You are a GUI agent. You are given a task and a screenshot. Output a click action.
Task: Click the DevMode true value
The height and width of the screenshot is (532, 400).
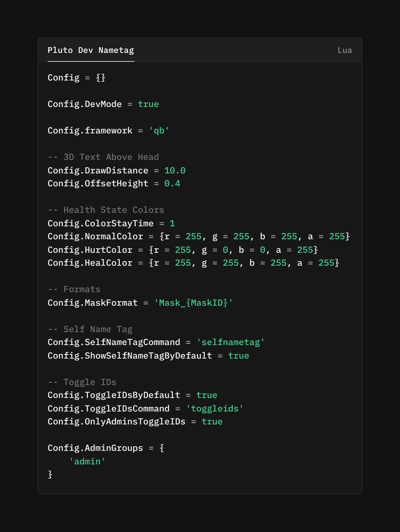[x=148, y=104]
